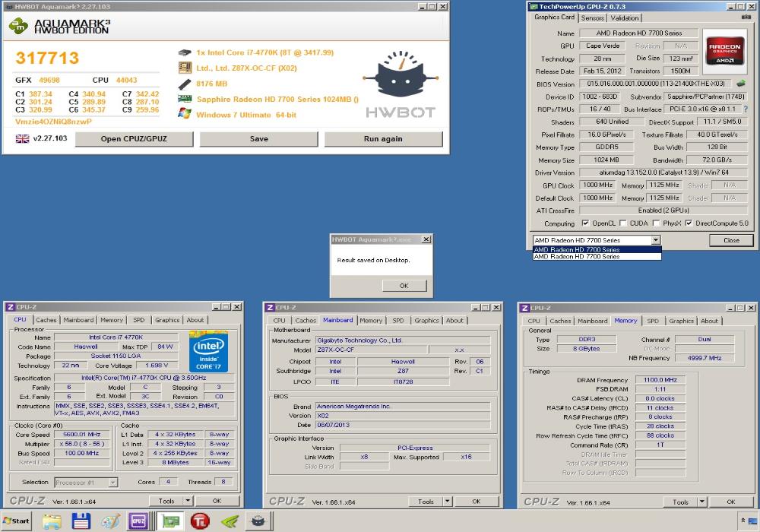
Task: Click the graphics card icon beside Sapphire Radeon
Action: pyautogui.click(x=185, y=99)
